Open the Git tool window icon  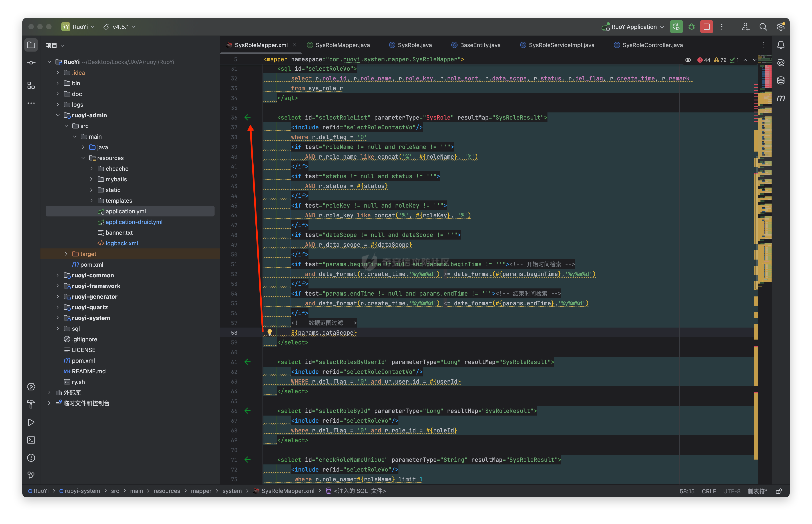pyautogui.click(x=31, y=475)
